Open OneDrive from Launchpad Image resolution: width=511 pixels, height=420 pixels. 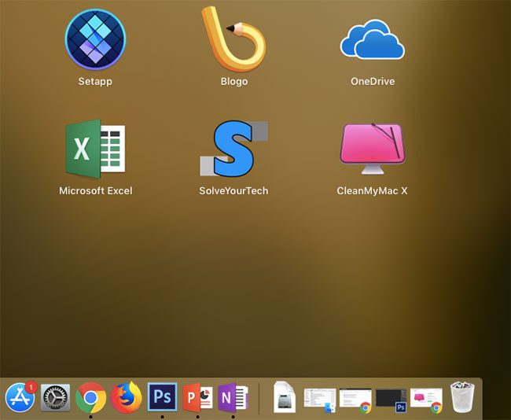pyautogui.click(x=372, y=39)
